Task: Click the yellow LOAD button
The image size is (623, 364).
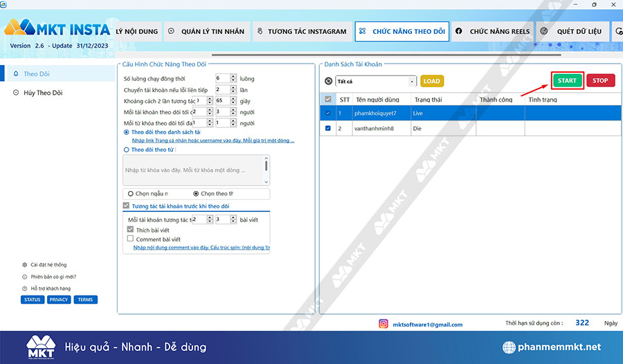Action: point(431,81)
